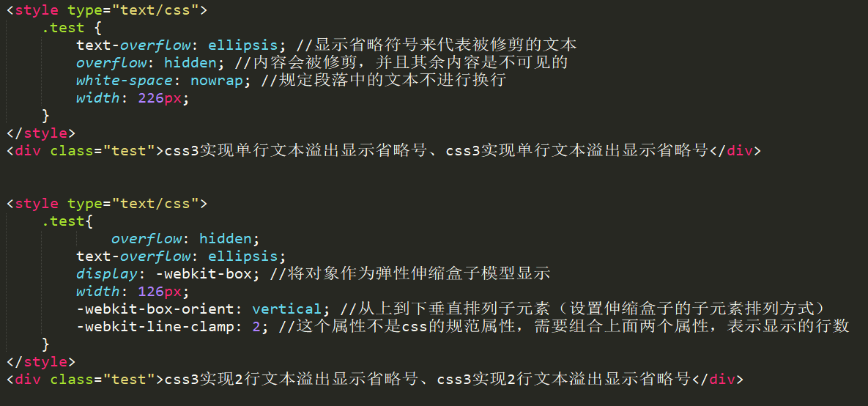Click the number 2 after -webkit-line-clamp
Image resolution: width=868 pixels, height=406 pixels.
point(256,328)
